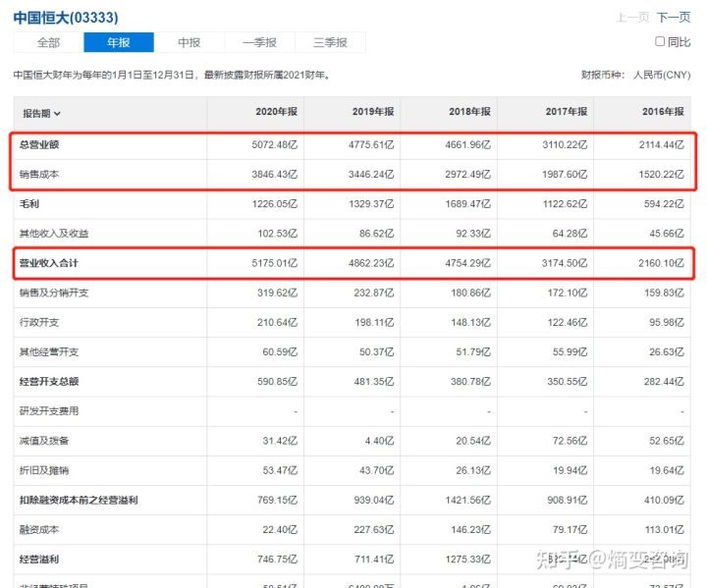Click the 3174.50亿 cell

pyautogui.click(x=565, y=263)
